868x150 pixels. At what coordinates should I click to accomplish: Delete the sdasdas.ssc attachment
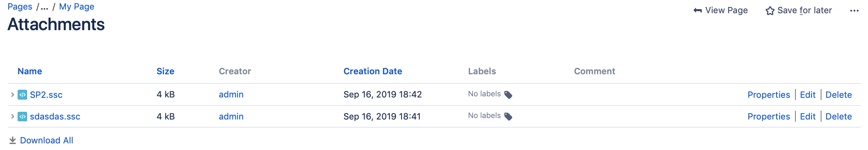(x=838, y=117)
